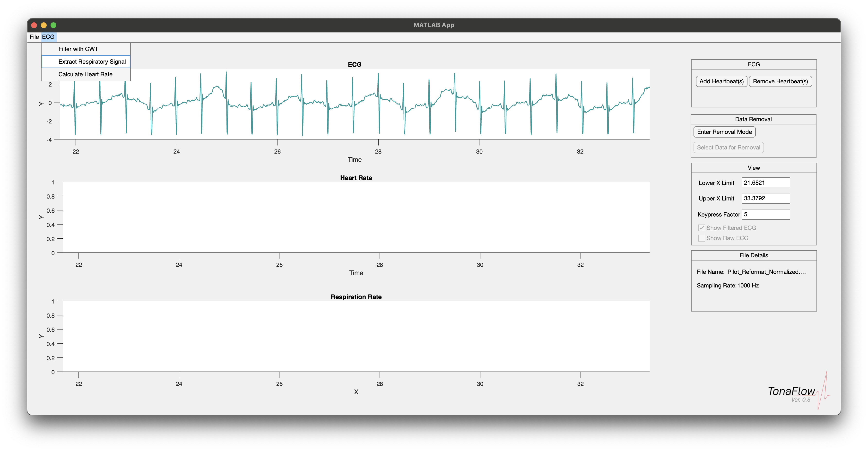Toggle the Show Filtered ECG checkbox
868x451 pixels.
pos(702,228)
